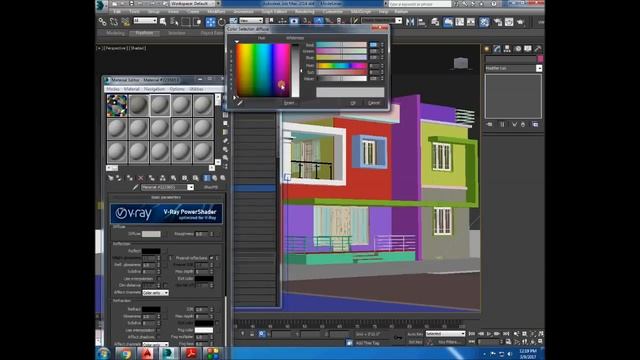Viewport: 640px width, 360px height.
Task: Open the Material Editor toolbar icon
Action: 484,22
